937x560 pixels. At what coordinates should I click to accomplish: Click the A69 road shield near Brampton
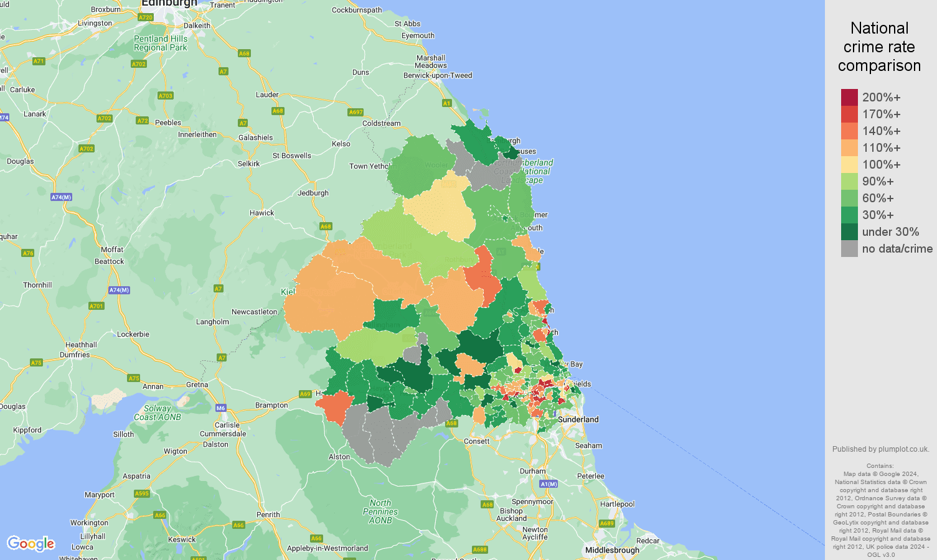[x=305, y=394]
